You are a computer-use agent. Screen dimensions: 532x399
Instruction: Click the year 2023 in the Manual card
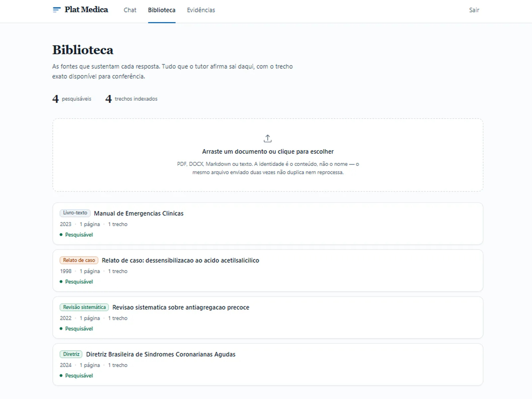click(66, 224)
